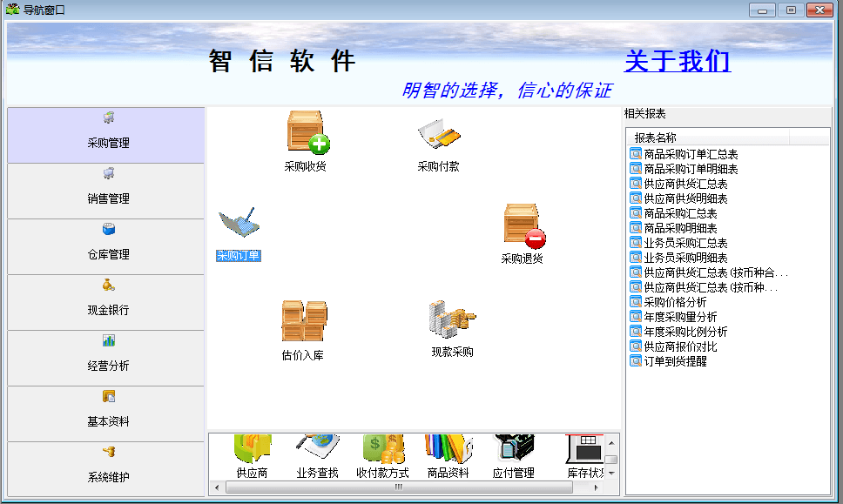The image size is (843, 504).
Task: Open the 商品采购订单汇总表 report
Action: (691, 154)
